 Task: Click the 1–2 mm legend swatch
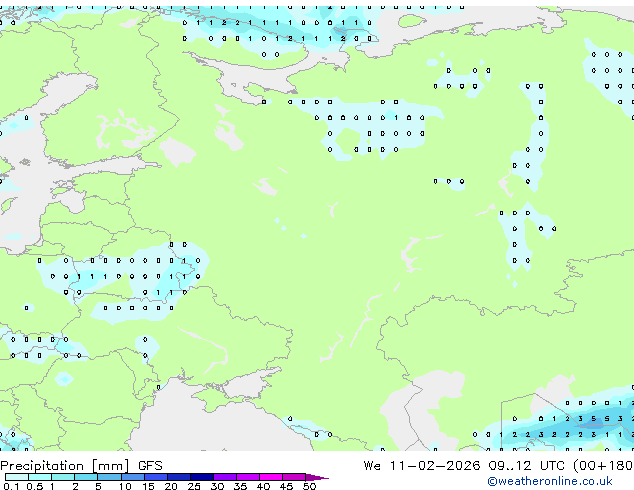63,477
